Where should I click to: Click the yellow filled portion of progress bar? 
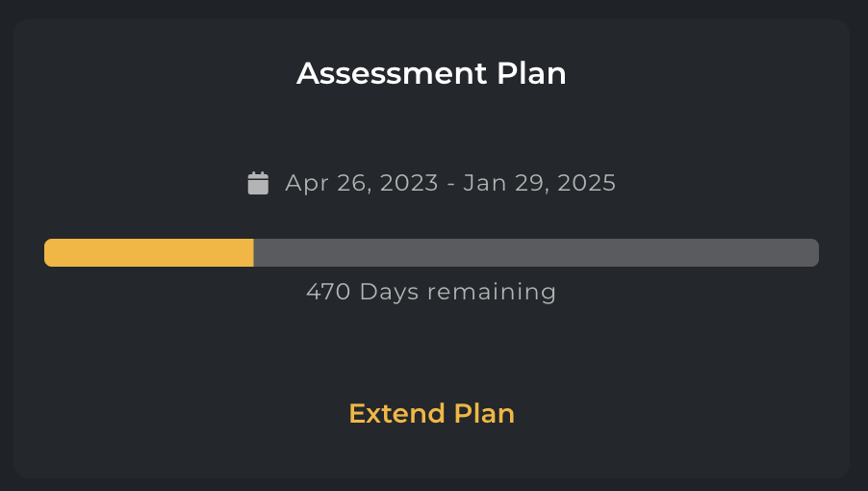149,252
